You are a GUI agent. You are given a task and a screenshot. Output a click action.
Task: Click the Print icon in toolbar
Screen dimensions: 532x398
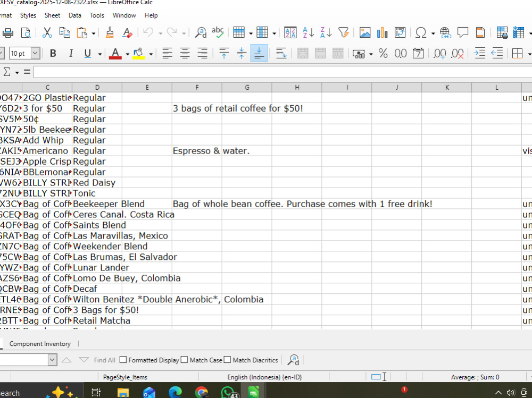point(8,33)
